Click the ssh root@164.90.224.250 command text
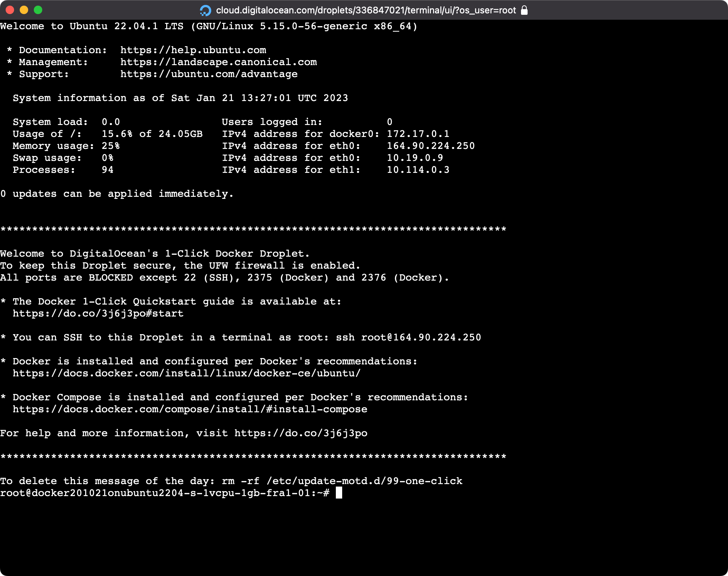 pyautogui.click(x=408, y=337)
